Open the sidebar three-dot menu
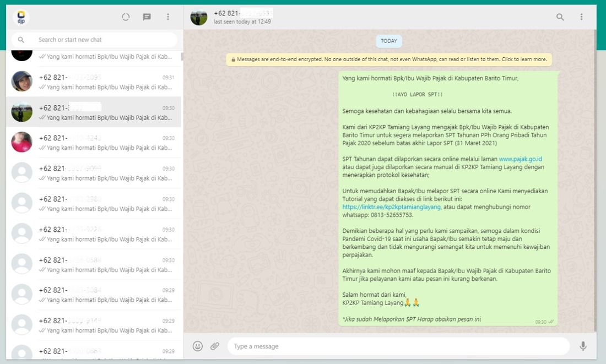This screenshot has width=606, height=364. point(168,17)
